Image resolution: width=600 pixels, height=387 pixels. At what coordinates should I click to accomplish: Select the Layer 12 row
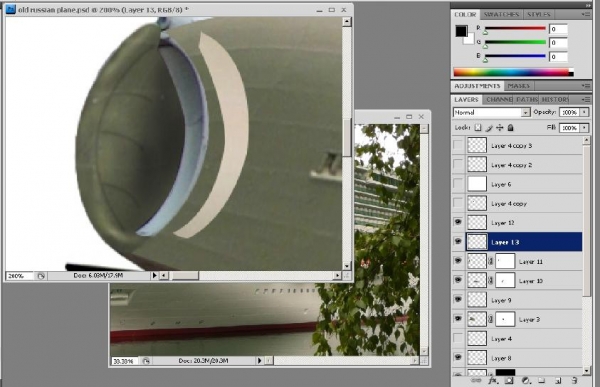517,222
